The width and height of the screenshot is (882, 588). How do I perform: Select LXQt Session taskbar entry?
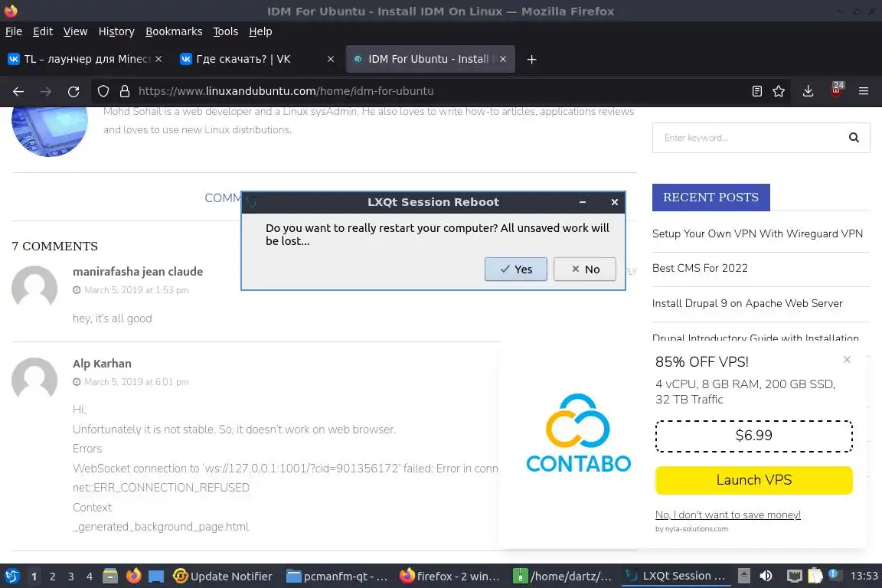coord(677,576)
